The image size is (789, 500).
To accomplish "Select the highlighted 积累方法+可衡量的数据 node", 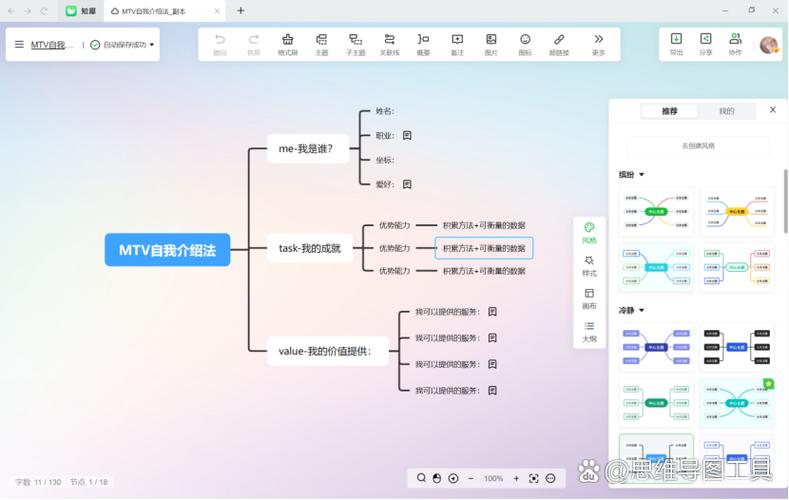I will [x=484, y=248].
